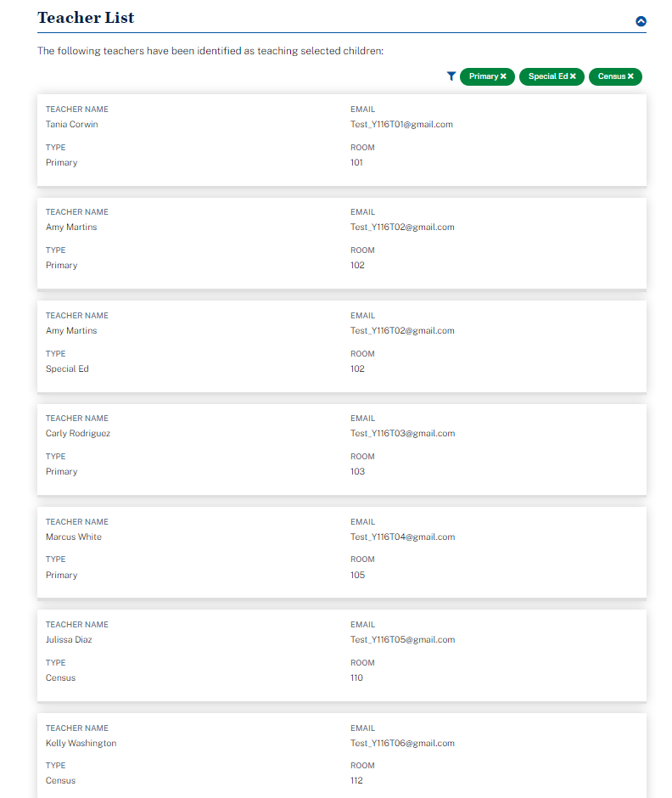This screenshot has width=672, height=798.
Task: Remove the Special Ed filter chip X
Action: (x=573, y=76)
